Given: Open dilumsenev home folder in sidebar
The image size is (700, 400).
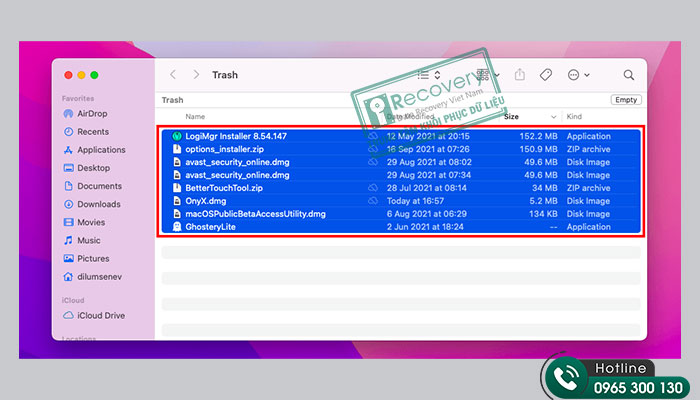Looking at the screenshot, I should (x=93, y=277).
